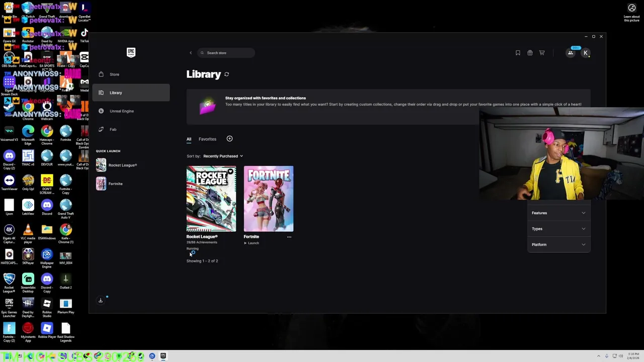The image size is (644, 362).
Task: Switch to the Favorites tab
Action: click(207, 139)
